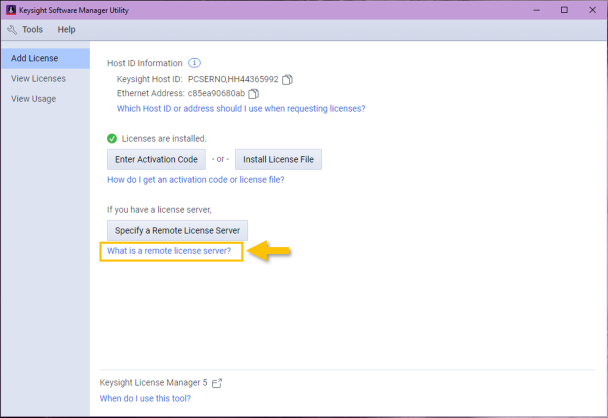Minimize the Keysight Software Manager window
Image resolution: width=608 pixels, height=418 pixels.
coord(537,10)
